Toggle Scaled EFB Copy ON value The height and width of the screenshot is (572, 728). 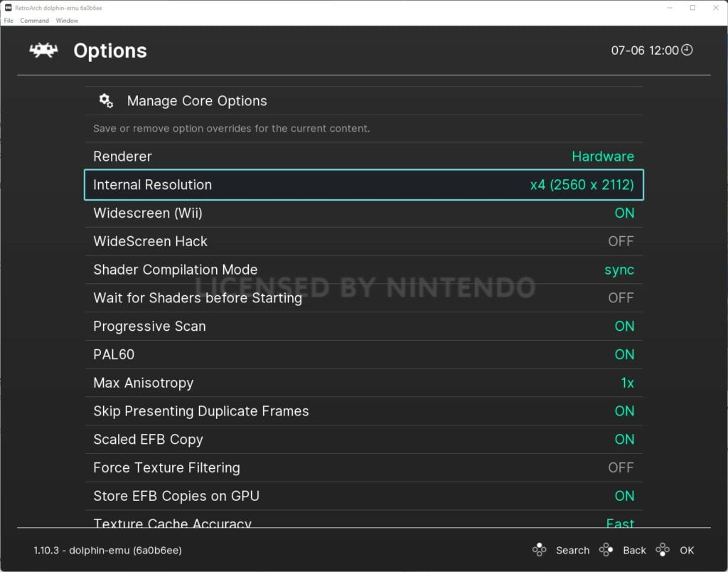[x=624, y=440]
